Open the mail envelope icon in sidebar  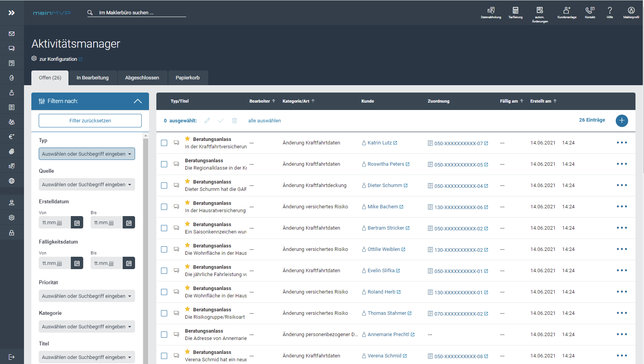12,34
